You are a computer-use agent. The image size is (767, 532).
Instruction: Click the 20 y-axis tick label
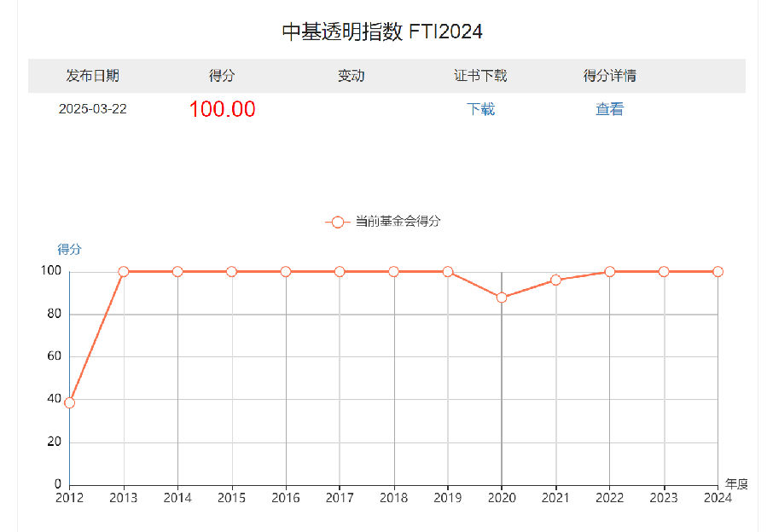[55, 442]
